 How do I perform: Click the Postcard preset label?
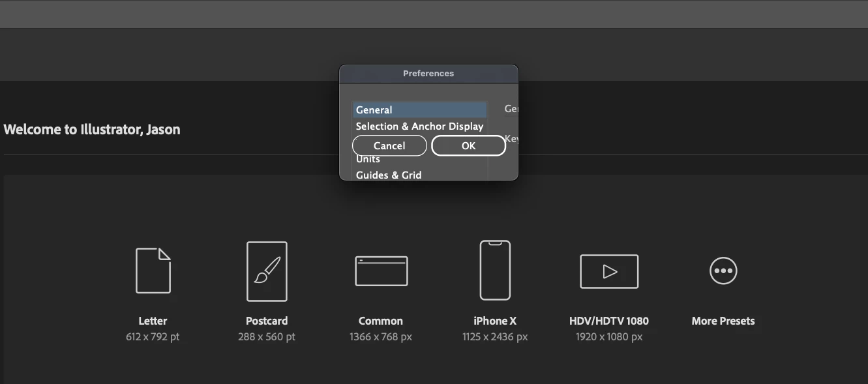click(267, 321)
